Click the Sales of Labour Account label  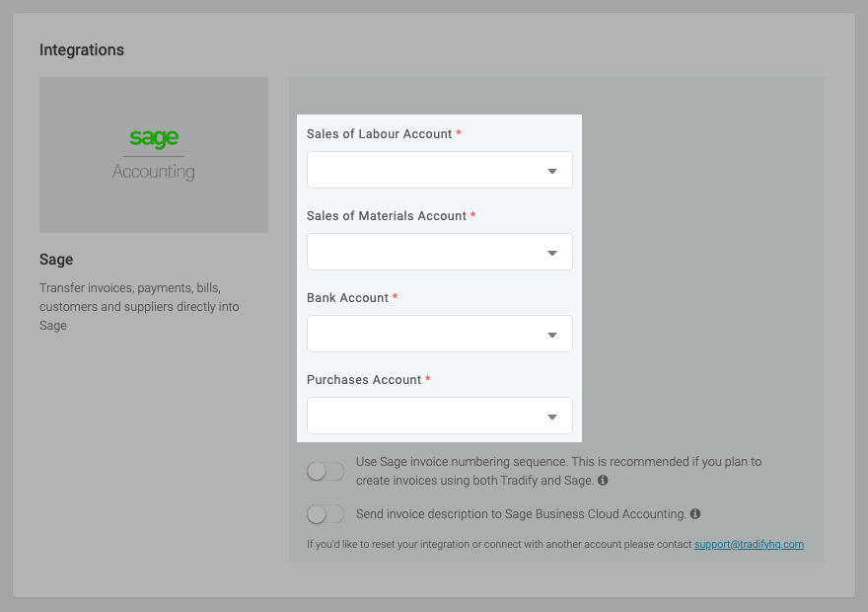click(380, 133)
